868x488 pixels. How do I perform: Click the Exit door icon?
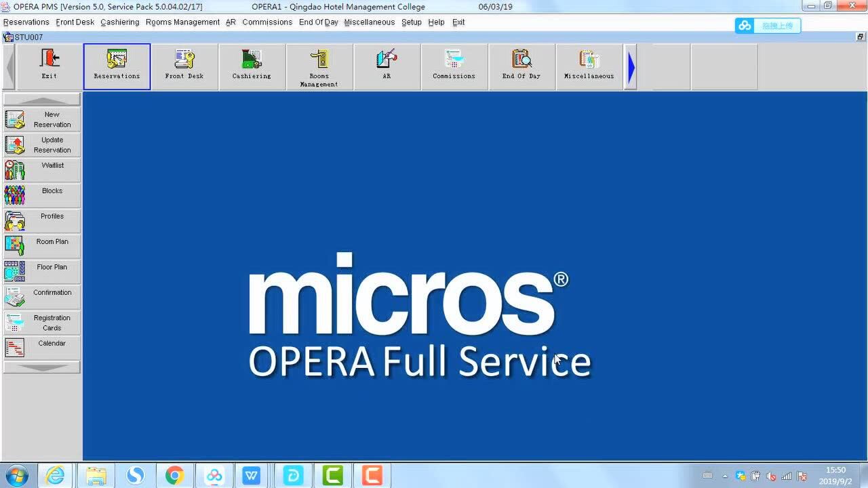tap(50, 66)
